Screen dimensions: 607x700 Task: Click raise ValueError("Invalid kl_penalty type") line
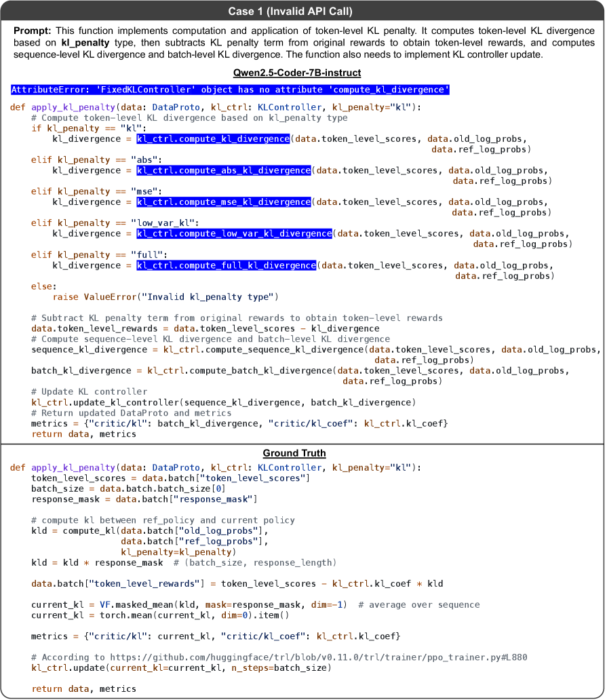pos(165,297)
